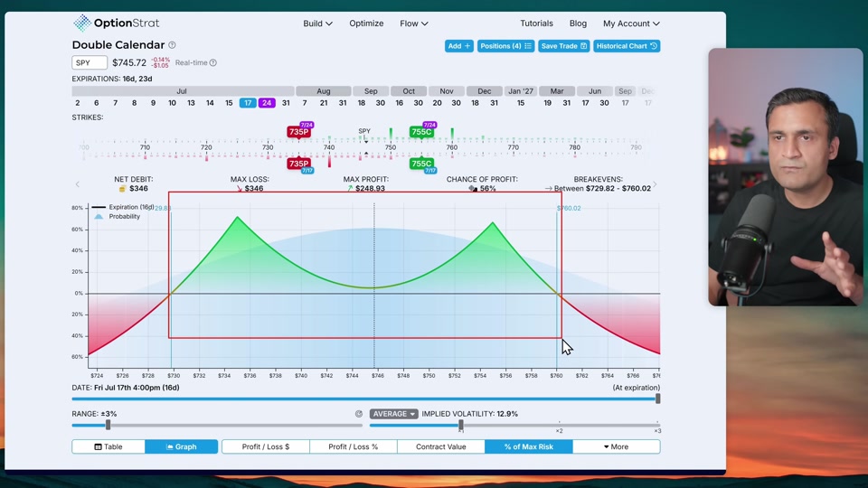Select the Aug month header
868x488 pixels.
click(x=324, y=91)
